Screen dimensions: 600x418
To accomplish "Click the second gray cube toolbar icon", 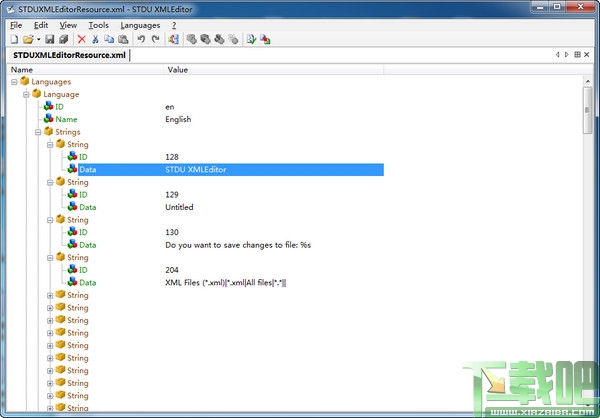I will [x=205, y=39].
